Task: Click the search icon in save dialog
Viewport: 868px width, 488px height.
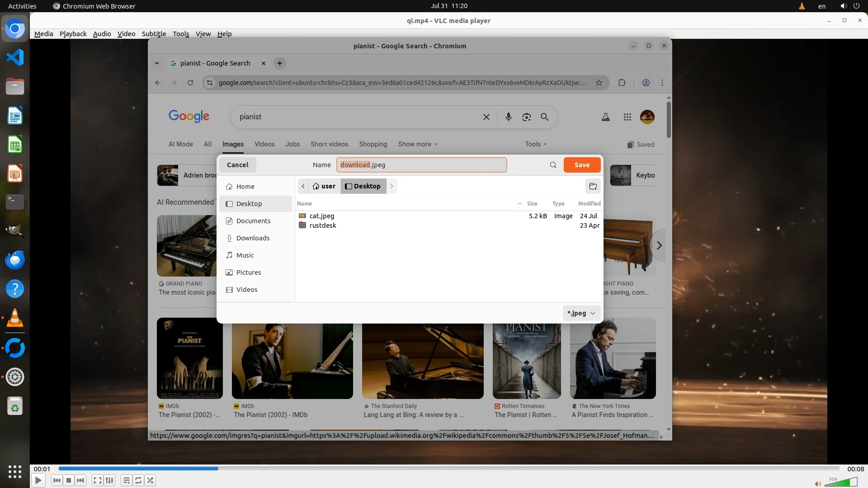Action: point(553,165)
